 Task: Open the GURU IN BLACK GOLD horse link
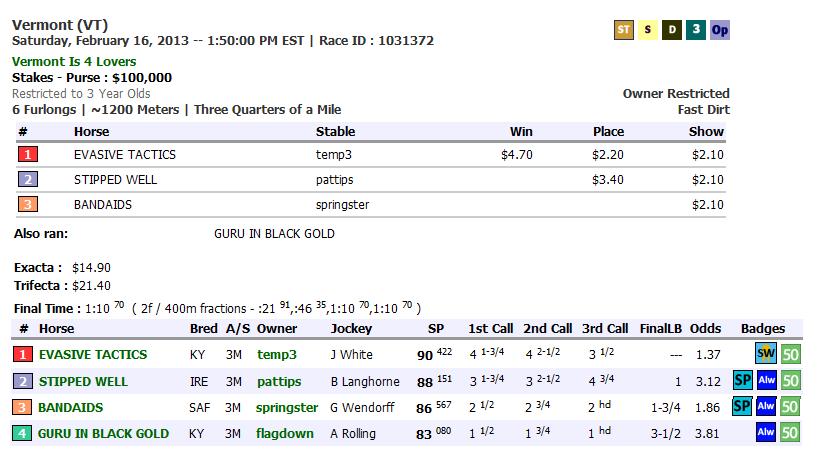pos(104,433)
